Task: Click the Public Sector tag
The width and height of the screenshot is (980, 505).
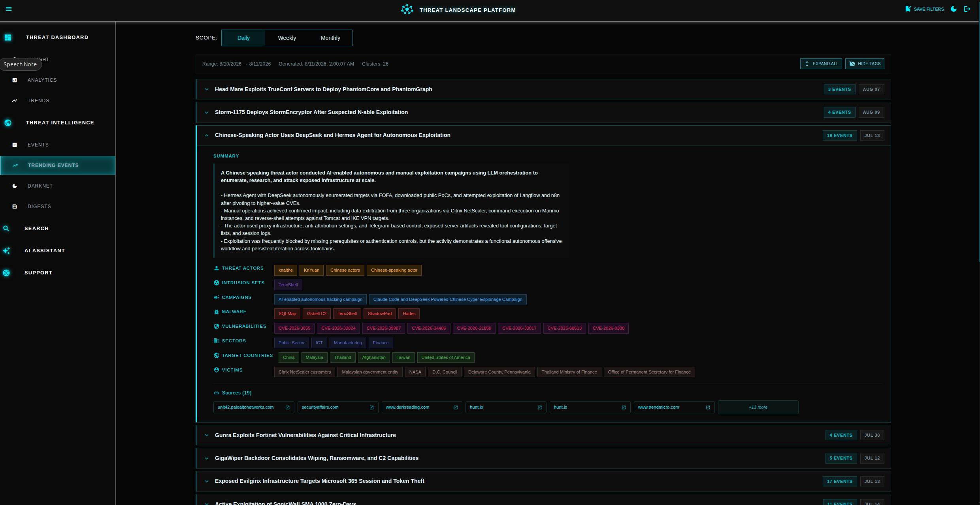Action: point(292,343)
